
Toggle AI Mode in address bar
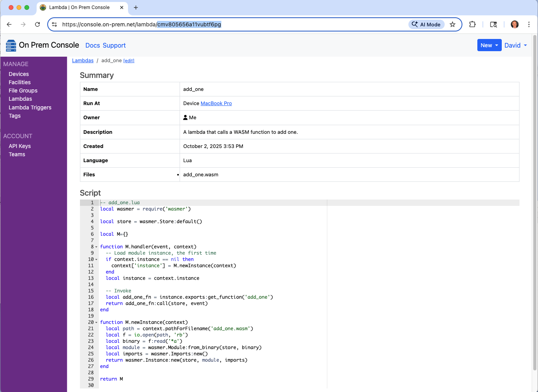[x=427, y=24]
